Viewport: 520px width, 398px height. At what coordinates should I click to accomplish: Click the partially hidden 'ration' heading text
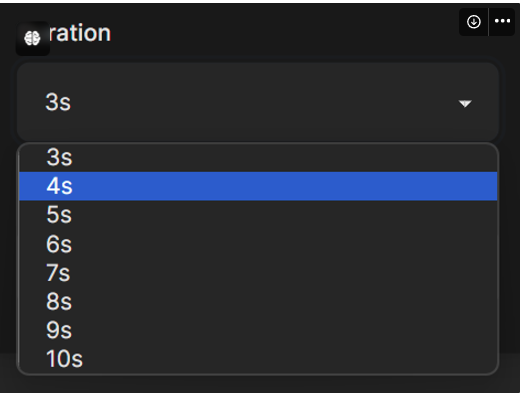click(x=80, y=33)
